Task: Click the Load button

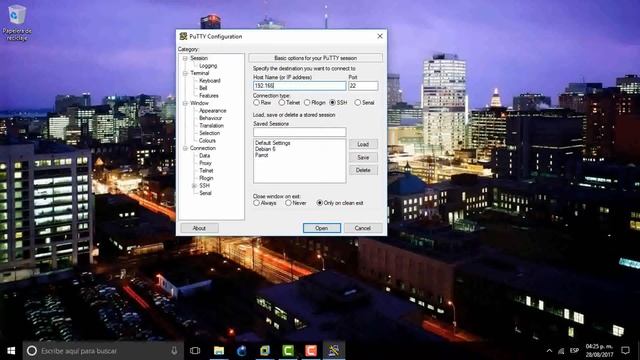Action: 363,144
